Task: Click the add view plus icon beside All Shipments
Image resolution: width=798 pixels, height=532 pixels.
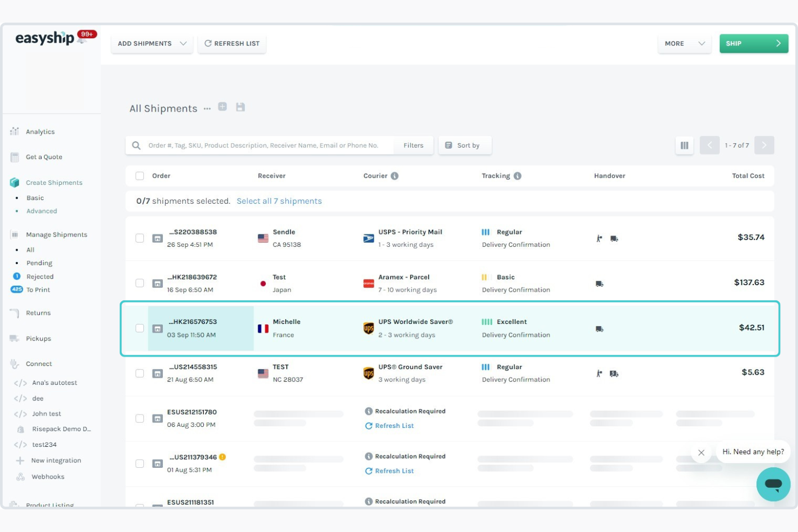Action: pyautogui.click(x=222, y=107)
